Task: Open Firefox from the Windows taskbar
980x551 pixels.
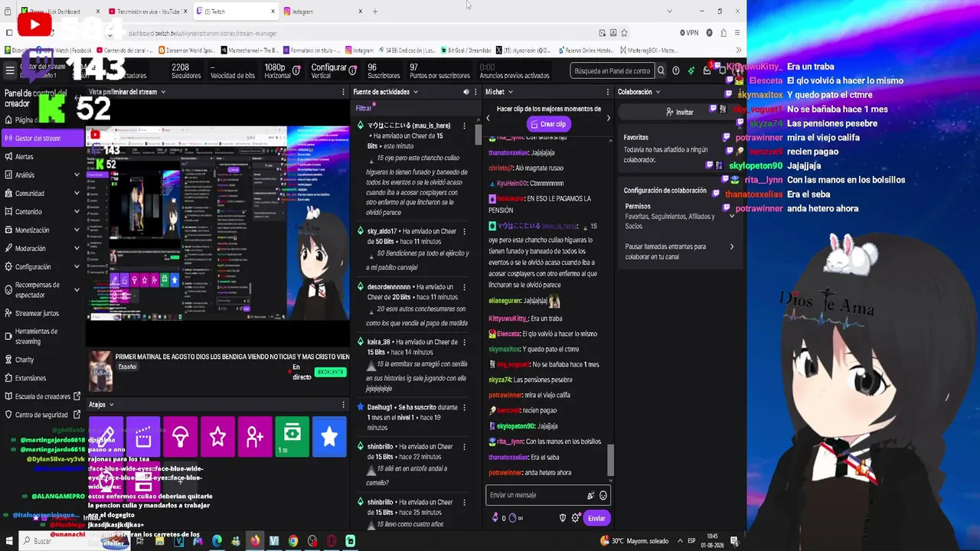Action: (x=255, y=541)
